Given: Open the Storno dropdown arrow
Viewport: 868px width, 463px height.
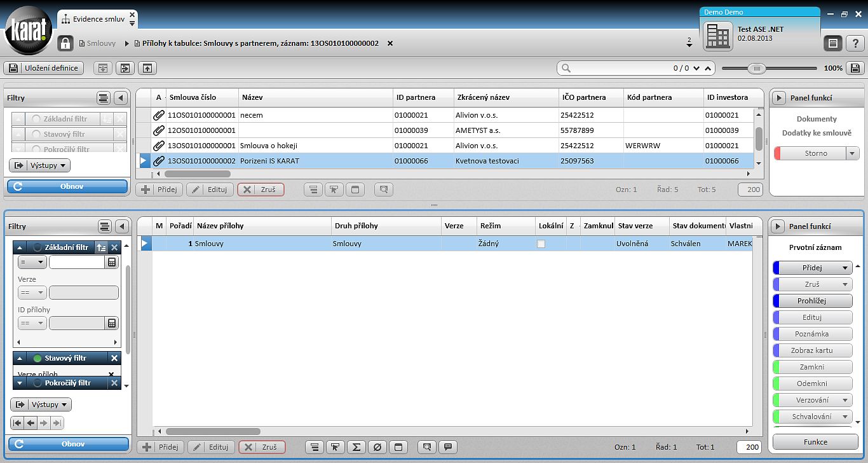Looking at the screenshot, I should pyautogui.click(x=852, y=153).
